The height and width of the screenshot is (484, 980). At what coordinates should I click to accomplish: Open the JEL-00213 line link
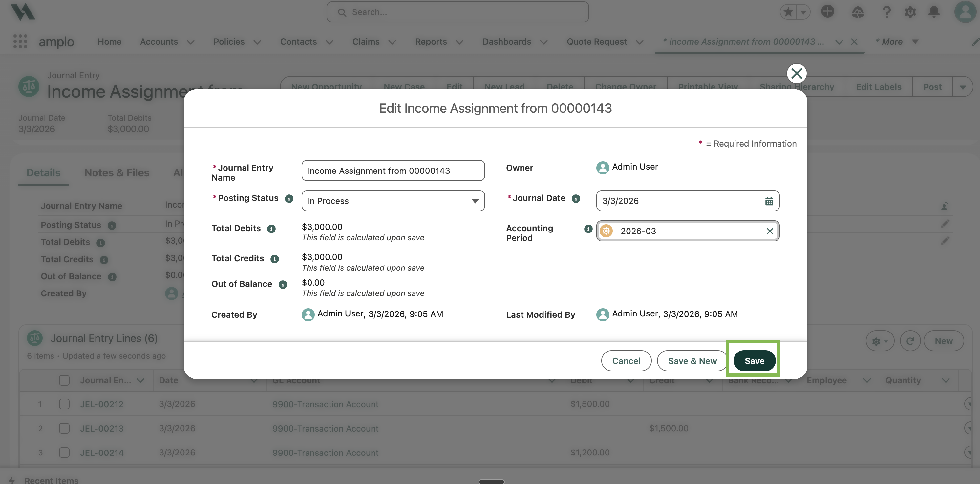click(101, 428)
